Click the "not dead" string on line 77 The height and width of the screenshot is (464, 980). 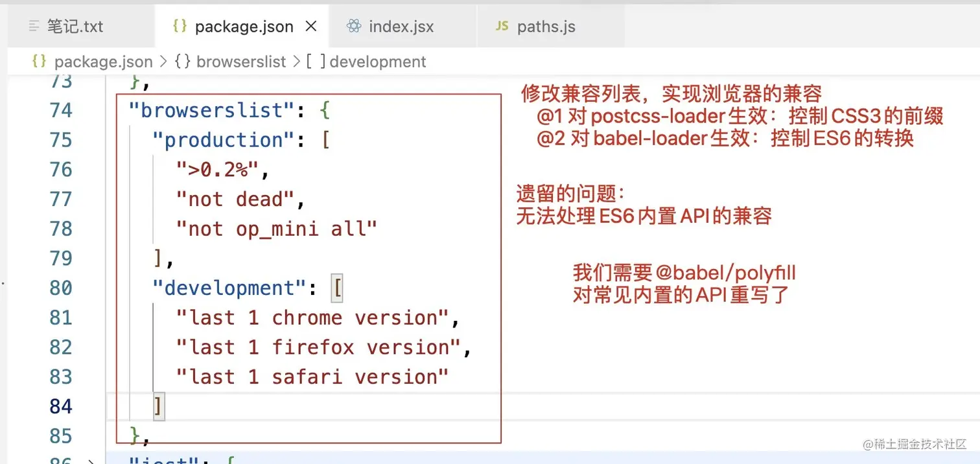pos(233,199)
